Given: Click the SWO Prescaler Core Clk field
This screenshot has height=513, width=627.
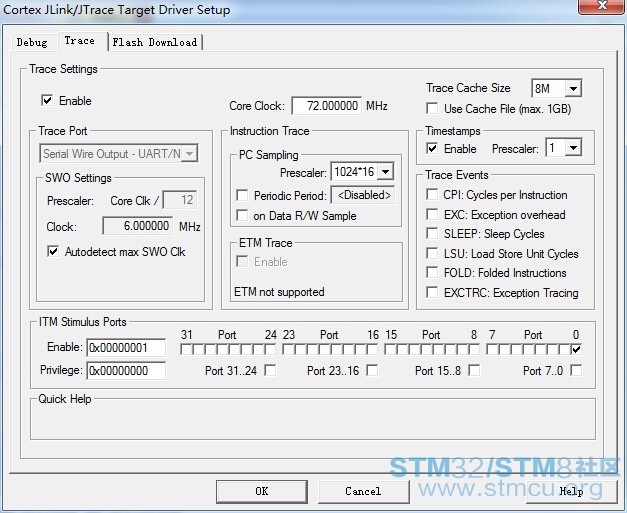Looking at the screenshot, I should tap(180, 200).
